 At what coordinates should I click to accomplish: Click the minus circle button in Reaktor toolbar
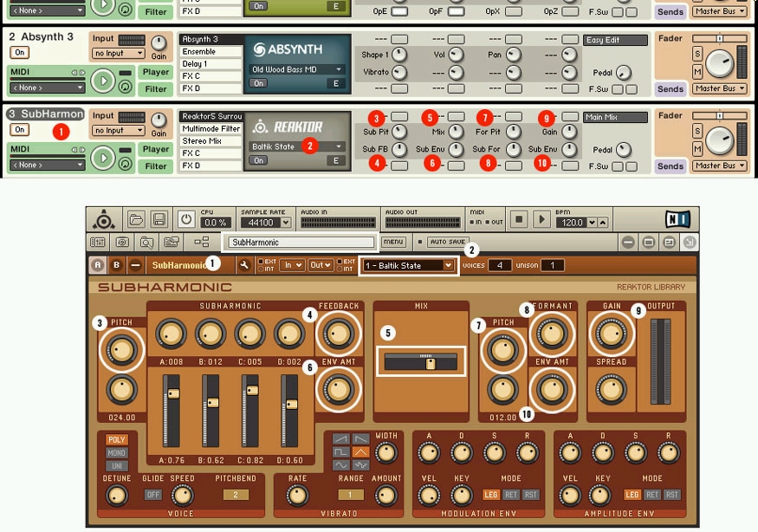628,242
